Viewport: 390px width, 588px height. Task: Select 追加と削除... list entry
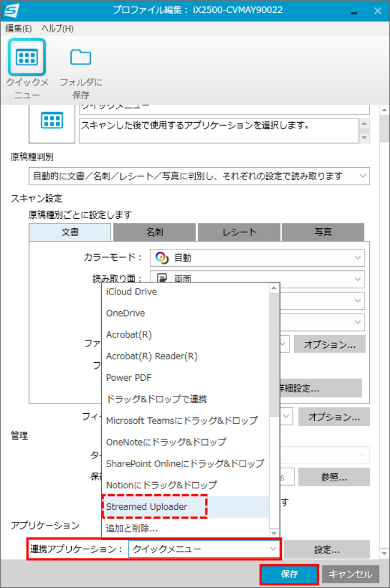[132, 528]
